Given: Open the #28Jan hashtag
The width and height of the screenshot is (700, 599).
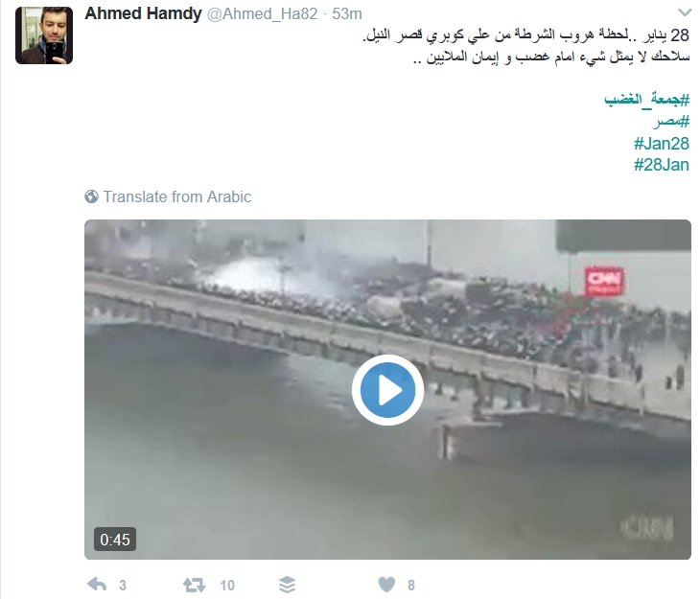Looking at the screenshot, I should point(661,165).
